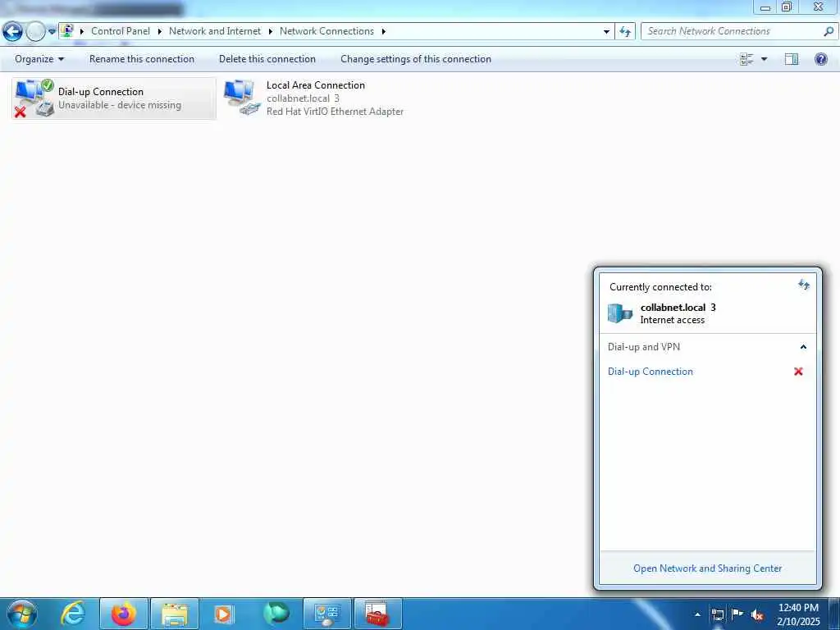Click Red Hat VirtIO Ethernet Adapter text

pyautogui.click(x=335, y=112)
